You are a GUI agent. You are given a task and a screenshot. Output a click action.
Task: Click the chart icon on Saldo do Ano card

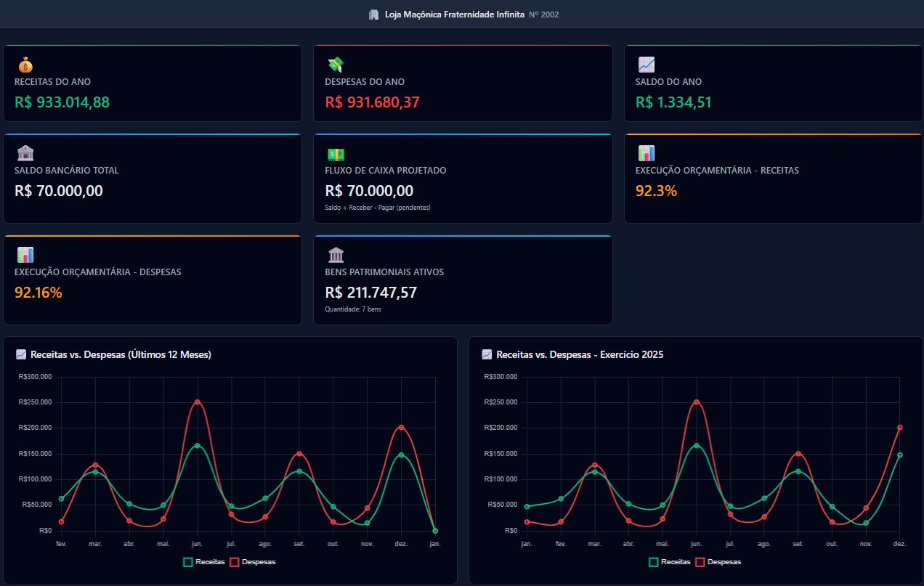[647, 64]
